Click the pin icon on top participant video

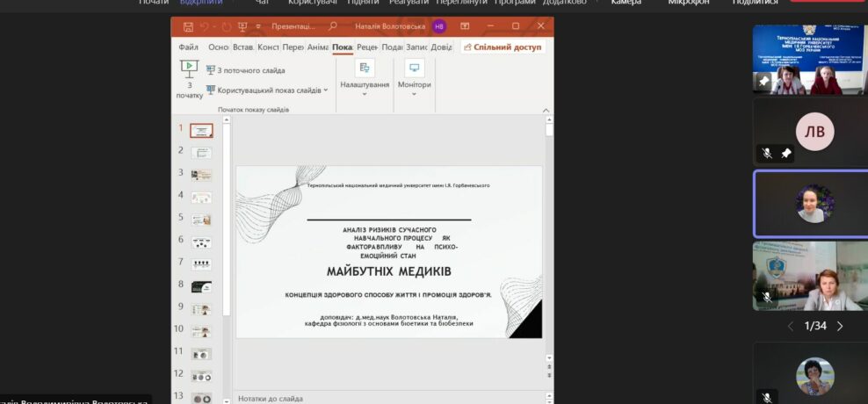(x=764, y=81)
